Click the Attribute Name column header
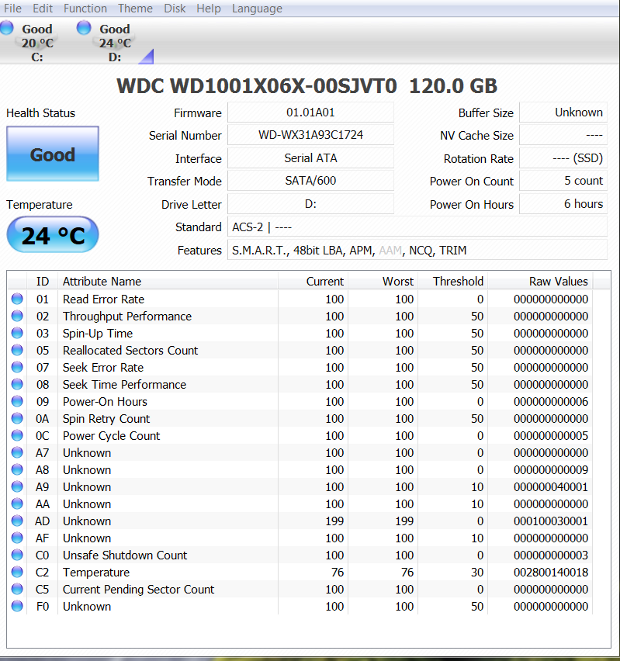 pos(102,281)
